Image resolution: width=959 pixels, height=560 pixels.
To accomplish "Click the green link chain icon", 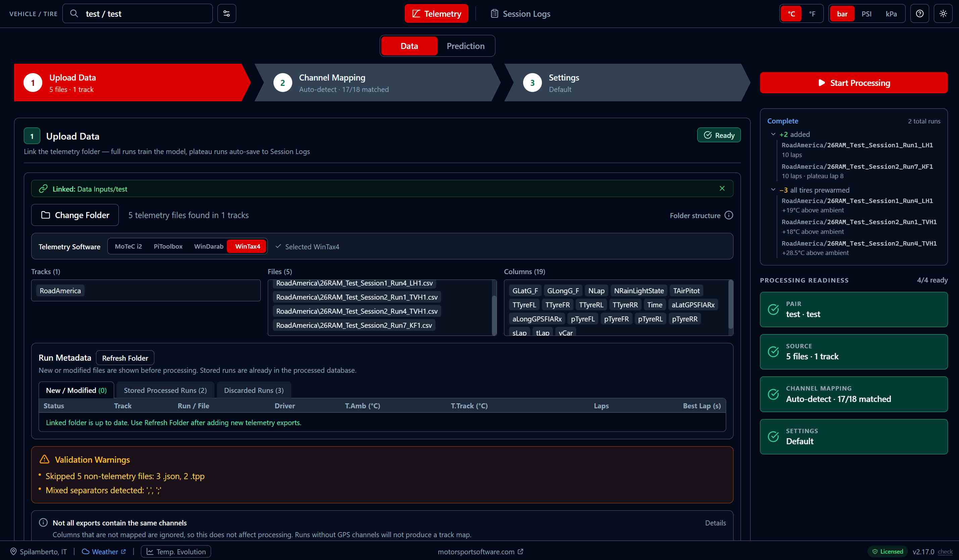I will [43, 189].
